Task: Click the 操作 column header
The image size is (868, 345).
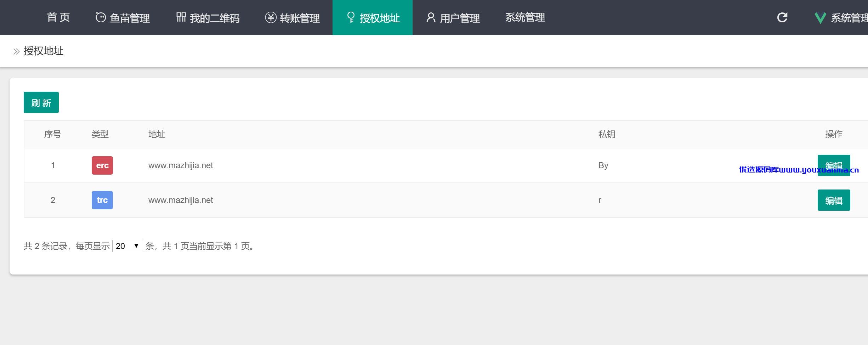Action: click(834, 134)
